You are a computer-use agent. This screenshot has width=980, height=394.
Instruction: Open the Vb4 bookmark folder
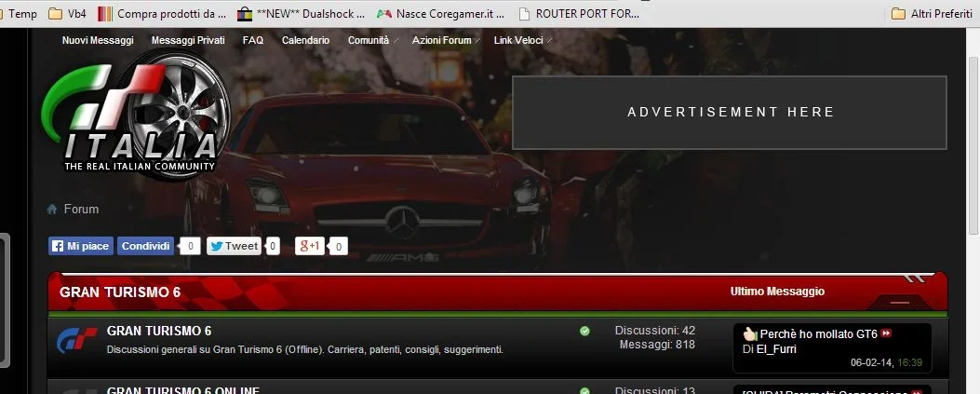(68, 14)
